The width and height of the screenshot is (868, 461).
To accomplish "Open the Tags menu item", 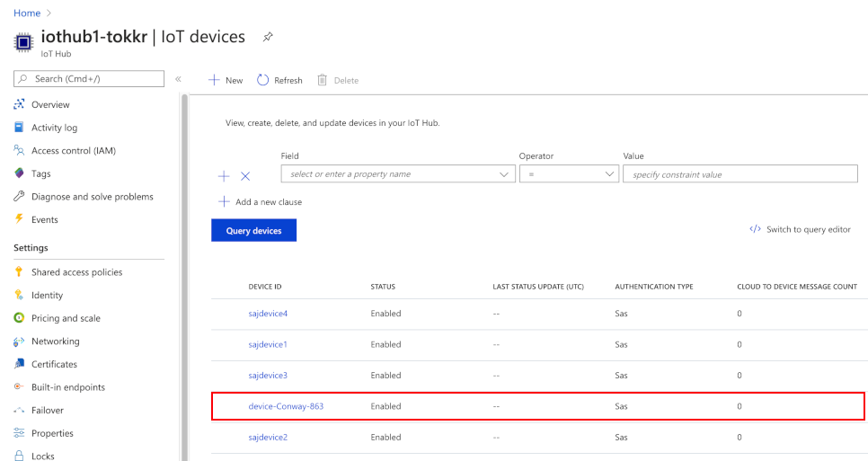I will tap(41, 173).
